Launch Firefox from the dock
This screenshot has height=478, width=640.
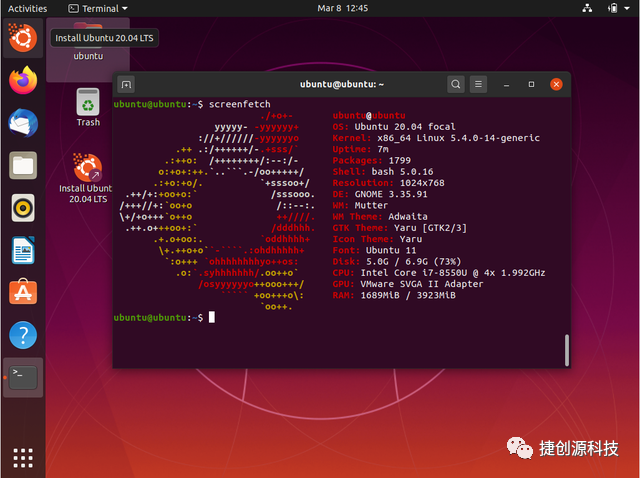(23, 80)
